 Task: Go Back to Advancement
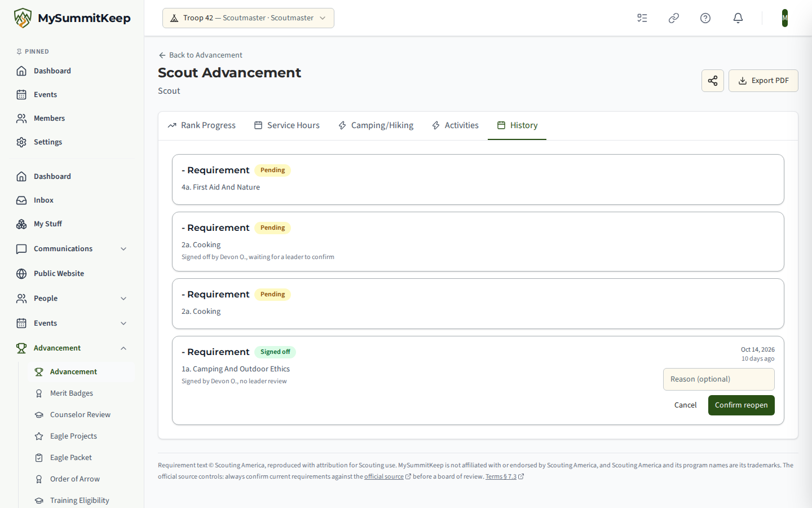click(200, 55)
